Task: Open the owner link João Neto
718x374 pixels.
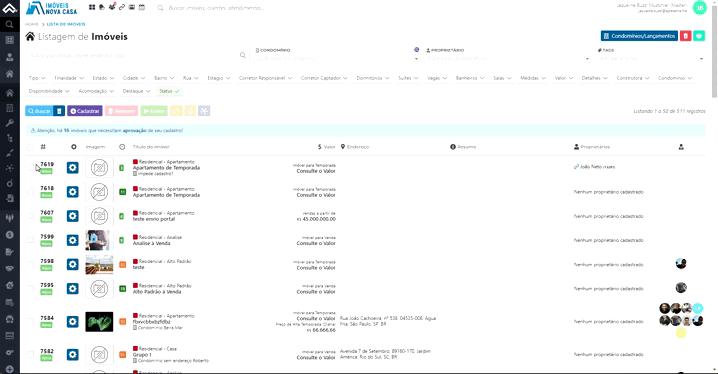Action: [x=594, y=167]
